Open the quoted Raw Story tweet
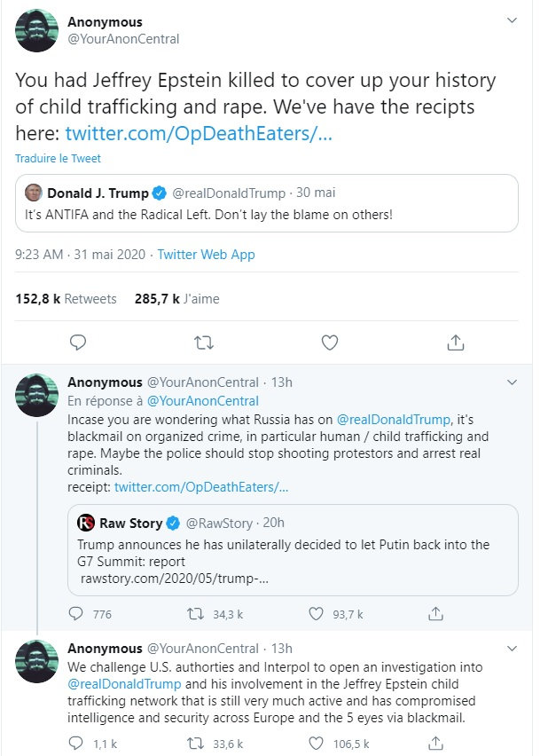The width and height of the screenshot is (548, 756). pyautogui.click(x=293, y=549)
